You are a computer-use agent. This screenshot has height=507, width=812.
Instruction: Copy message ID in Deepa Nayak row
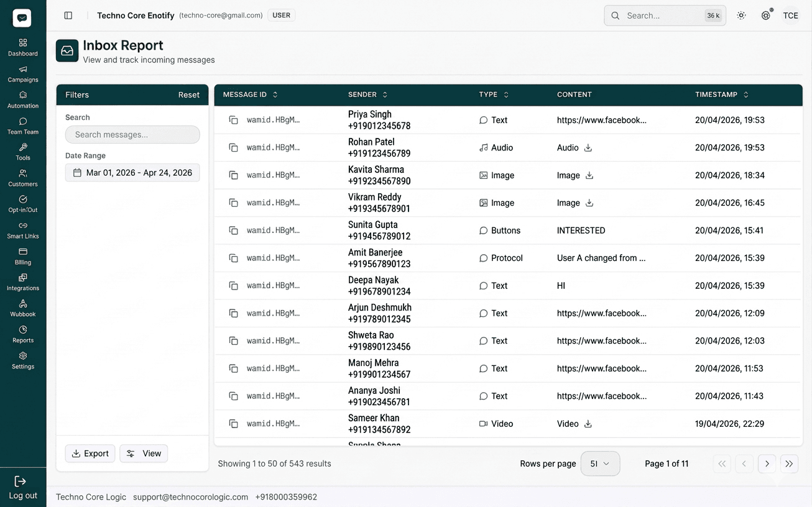click(x=234, y=286)
